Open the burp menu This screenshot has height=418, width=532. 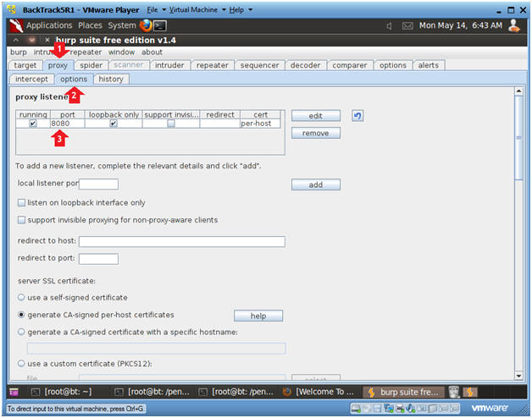point(19,52)
